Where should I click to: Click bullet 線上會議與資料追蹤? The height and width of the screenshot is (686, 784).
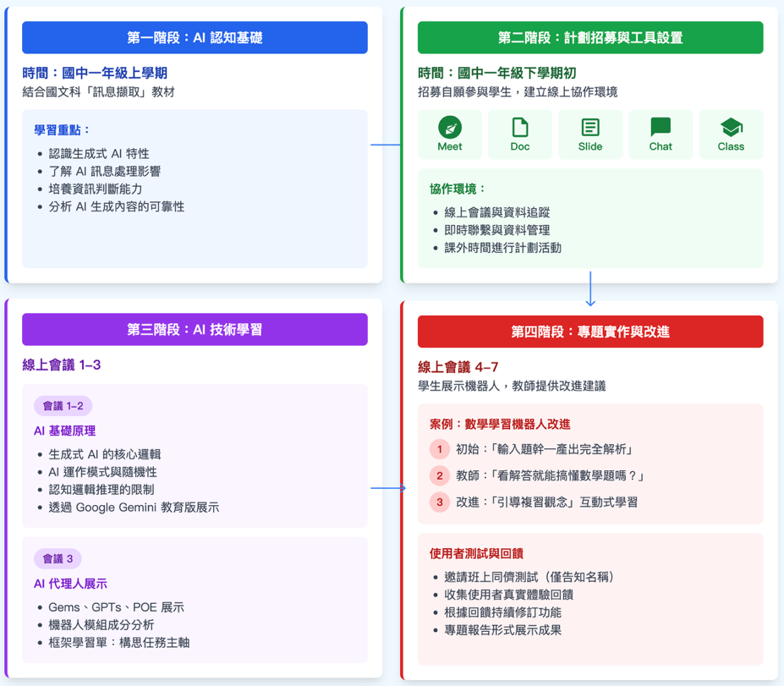coord(497,212)
